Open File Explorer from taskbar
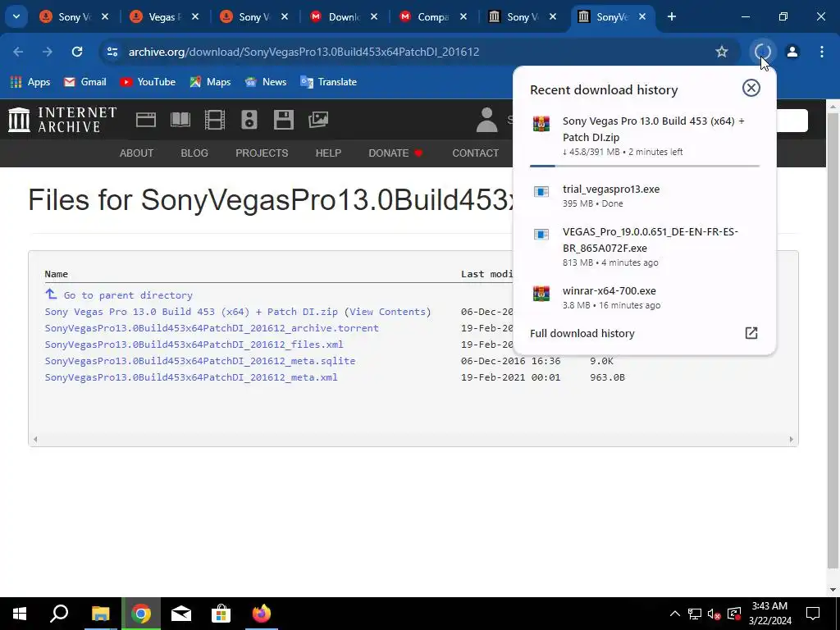 coord(100,614)
